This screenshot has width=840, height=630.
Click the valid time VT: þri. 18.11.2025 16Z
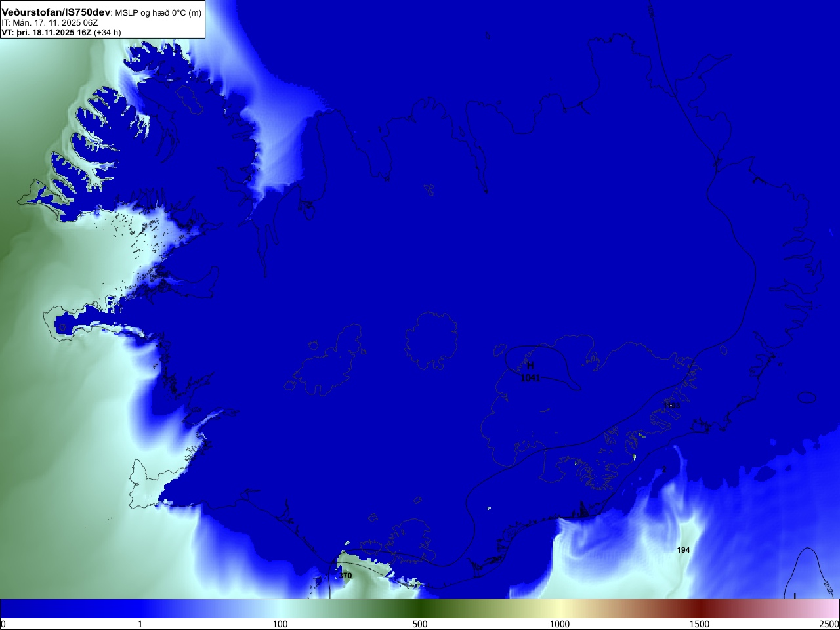point(47,32)
